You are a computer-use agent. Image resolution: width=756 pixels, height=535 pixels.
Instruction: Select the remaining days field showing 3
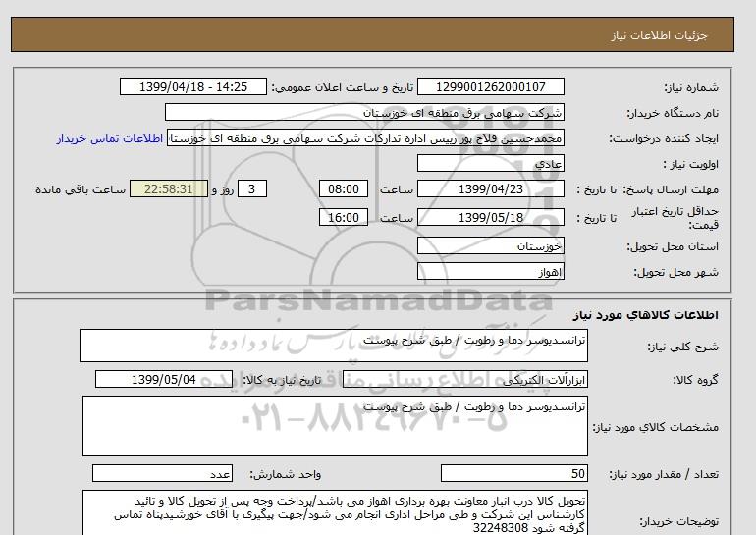point(253,189)
